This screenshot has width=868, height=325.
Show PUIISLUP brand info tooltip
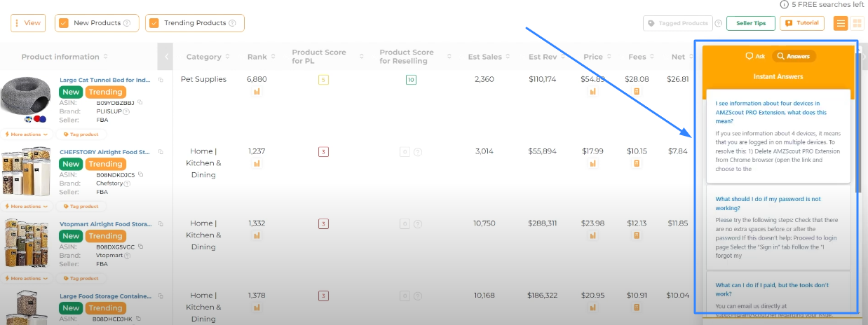[x=126, y=111]
